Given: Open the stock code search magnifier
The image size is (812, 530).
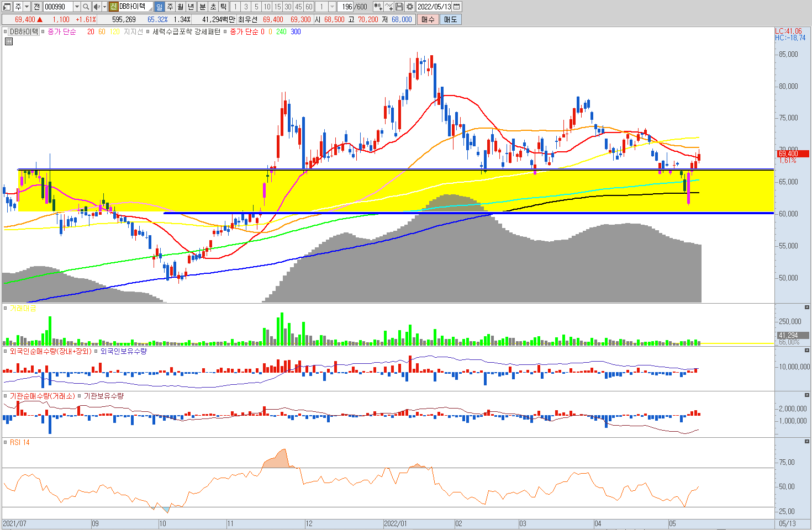Looking at the screenshot, I should (86, 7).
